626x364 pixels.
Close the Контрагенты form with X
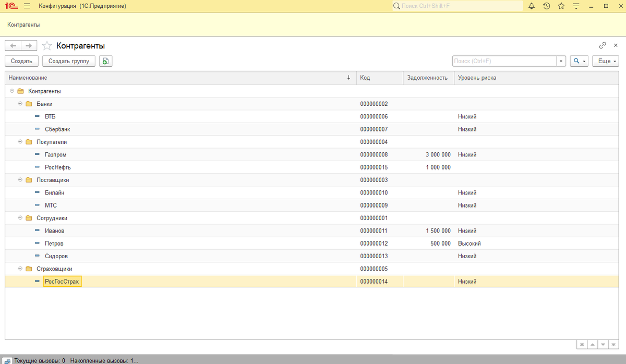[x=616, y=45]
